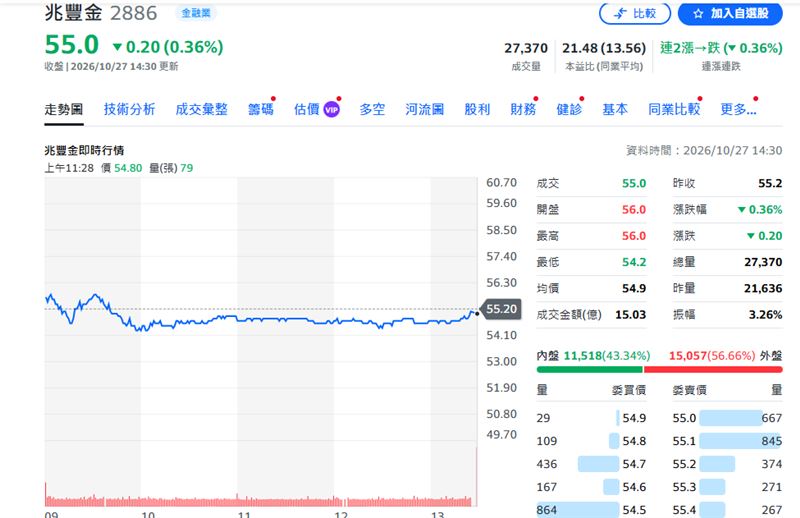The width and height of the screenshot is (800, 518).
Task: Click the 55.0 large stock price
Action: 71,44
